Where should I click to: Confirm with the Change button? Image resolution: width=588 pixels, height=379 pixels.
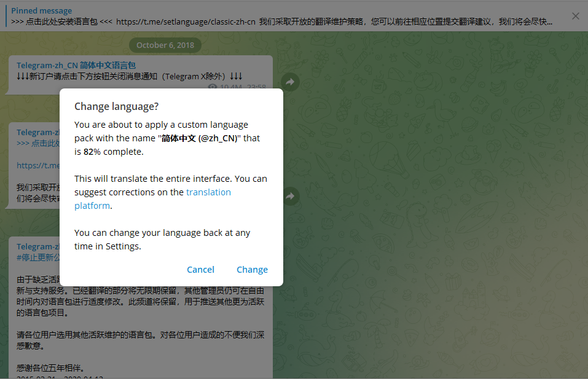point(252,270)
